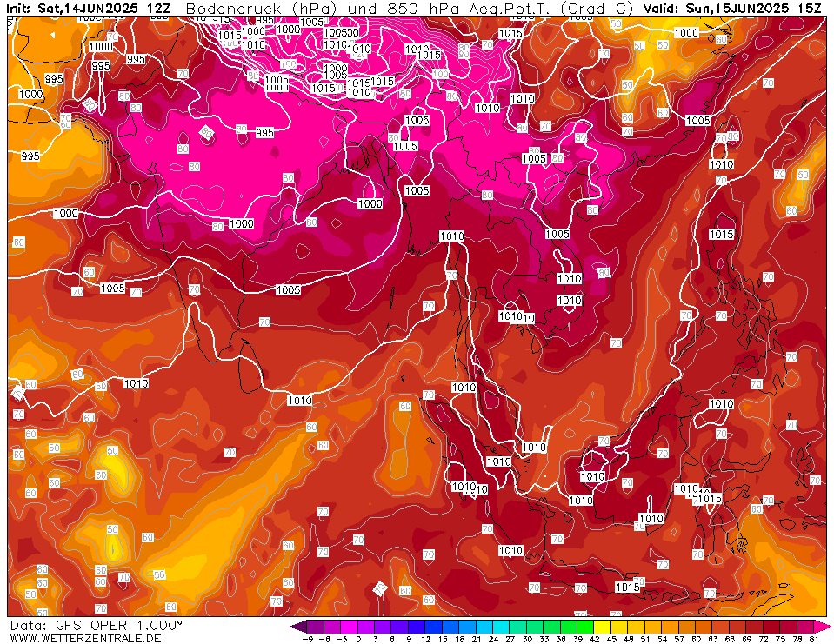
Task: Select light blue legend swatch between 18 and 21
Action: pyautogui.click(x=468, y=627)
